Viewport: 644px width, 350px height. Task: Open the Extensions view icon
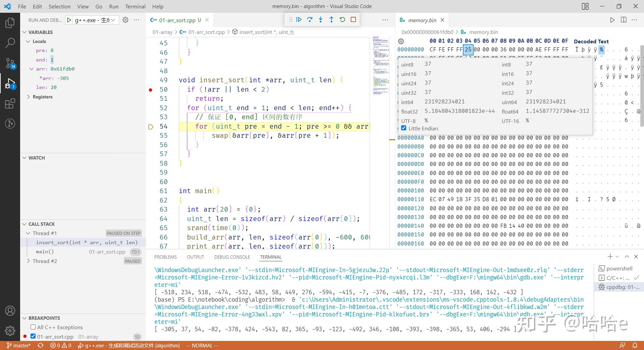[10, 103]
